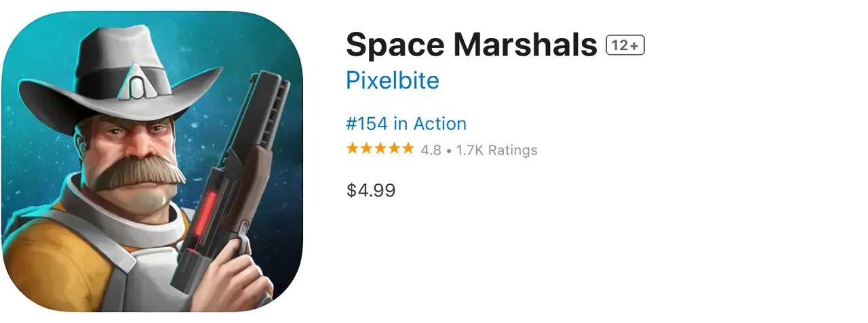
Task: Select the fifth orange rating star
Action: click(407, 149)
